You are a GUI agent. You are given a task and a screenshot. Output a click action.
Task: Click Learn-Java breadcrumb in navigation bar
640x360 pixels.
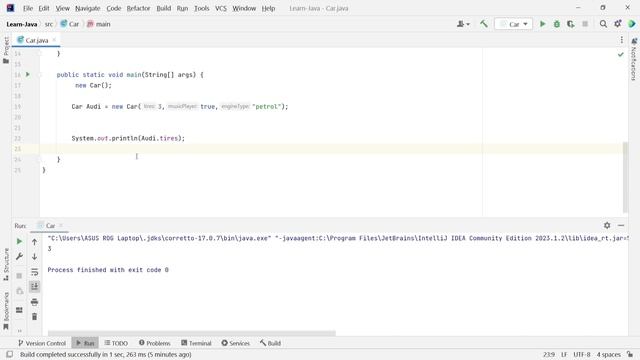(22, 24)
